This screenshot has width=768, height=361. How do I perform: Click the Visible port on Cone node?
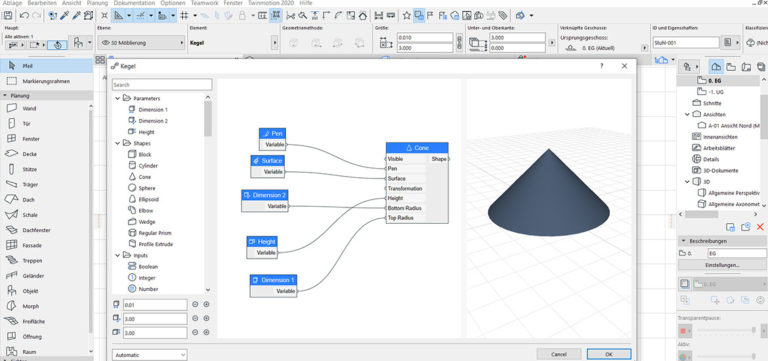coord(386,159)
